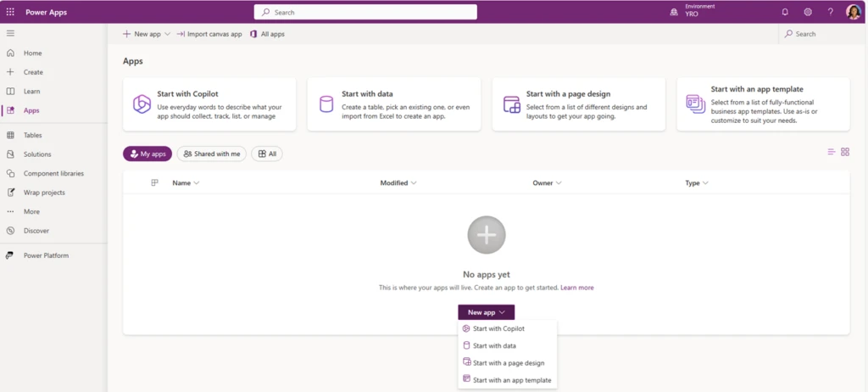Viewport: 868px width, 392px height.
Task: Click the top Power Apps search box
Action: coord(365,12)
